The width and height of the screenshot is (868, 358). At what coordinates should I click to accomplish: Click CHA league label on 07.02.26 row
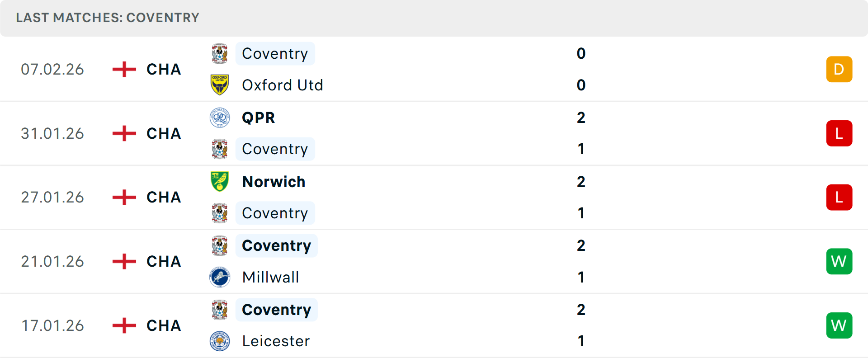tap(164, 69)
